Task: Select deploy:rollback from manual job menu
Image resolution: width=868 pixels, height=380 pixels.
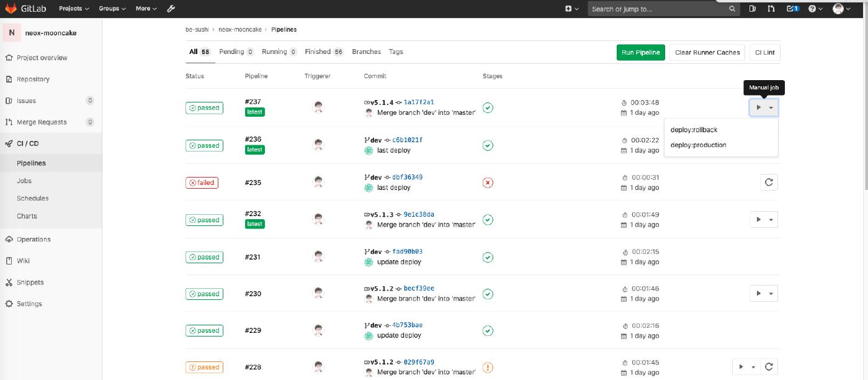Action: [x=694, y=130]
